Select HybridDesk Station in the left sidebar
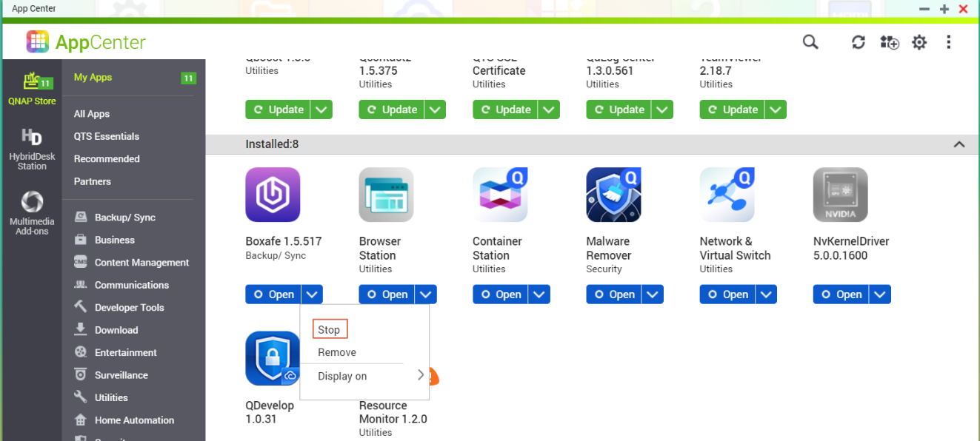This screenshot has height=441, width=980. click(x=32, y=149)
